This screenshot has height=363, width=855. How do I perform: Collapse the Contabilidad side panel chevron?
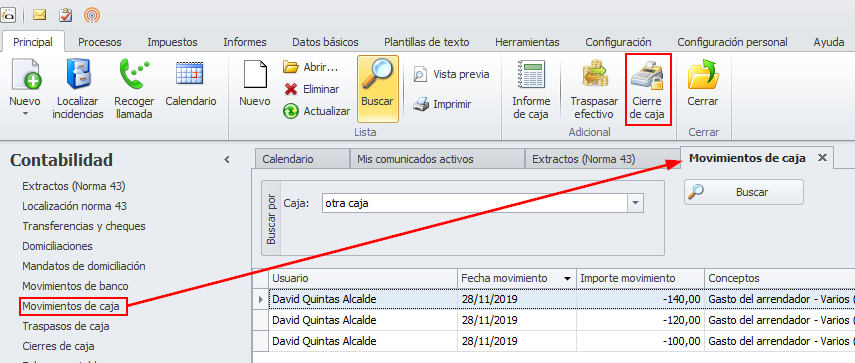point(227,160)
